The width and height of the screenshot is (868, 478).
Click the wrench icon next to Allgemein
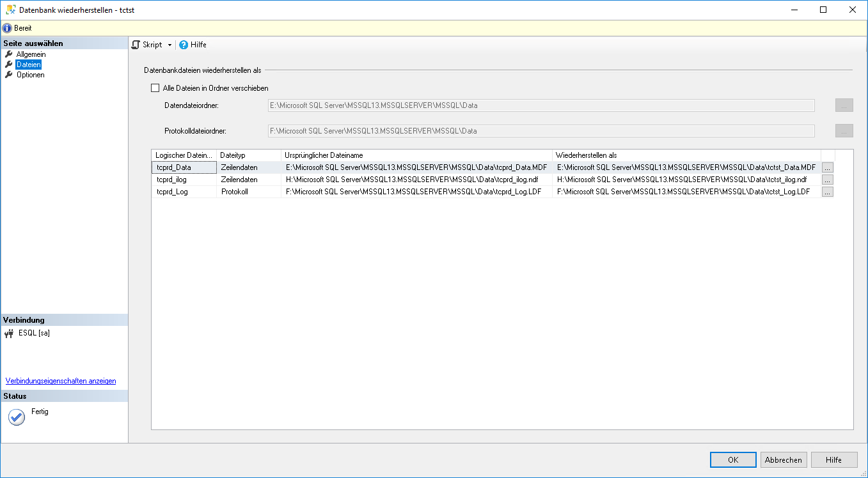[9, 54]
